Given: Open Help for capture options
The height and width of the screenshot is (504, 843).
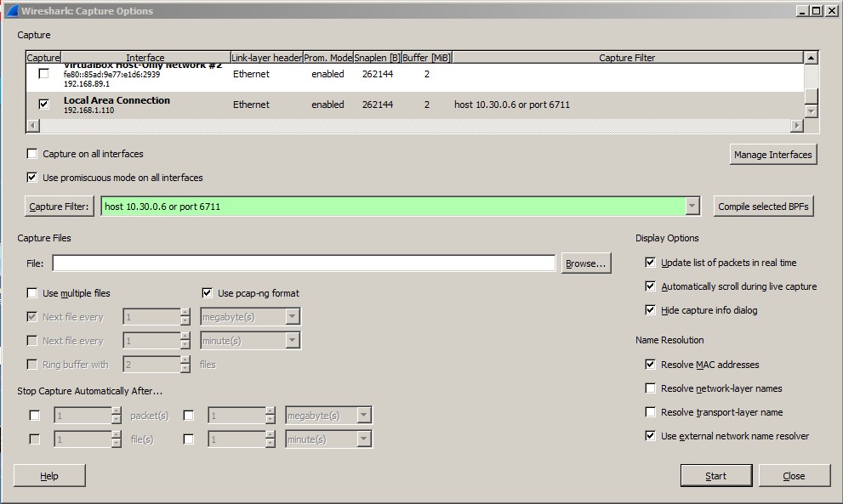Looking at the screenshot, I should pyautogui.click(x=49, y=475).
